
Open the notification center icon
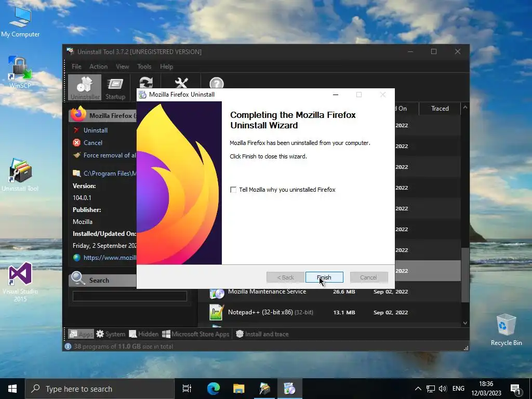click(516, 390)
